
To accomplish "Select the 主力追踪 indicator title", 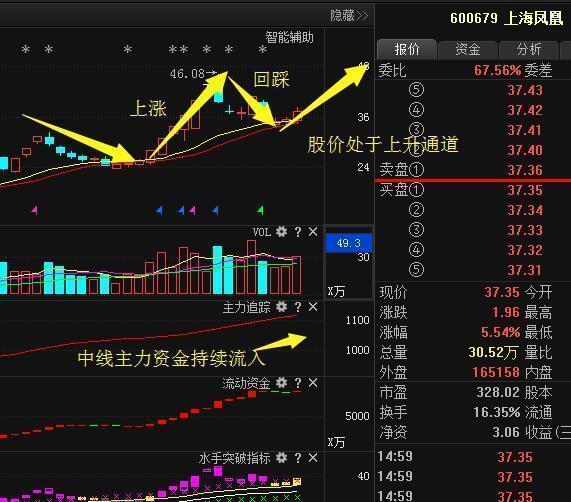I will [247, 307].
